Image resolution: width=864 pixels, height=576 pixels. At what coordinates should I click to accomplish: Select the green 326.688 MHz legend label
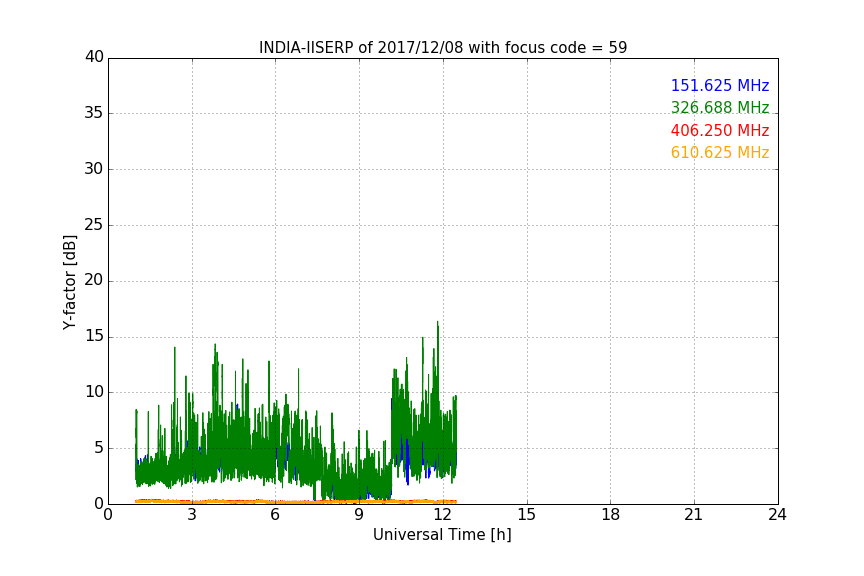(720, 107)
